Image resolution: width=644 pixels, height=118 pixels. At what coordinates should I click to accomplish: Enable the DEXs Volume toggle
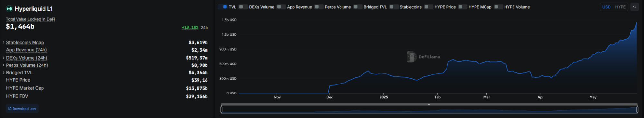[243, 7]
